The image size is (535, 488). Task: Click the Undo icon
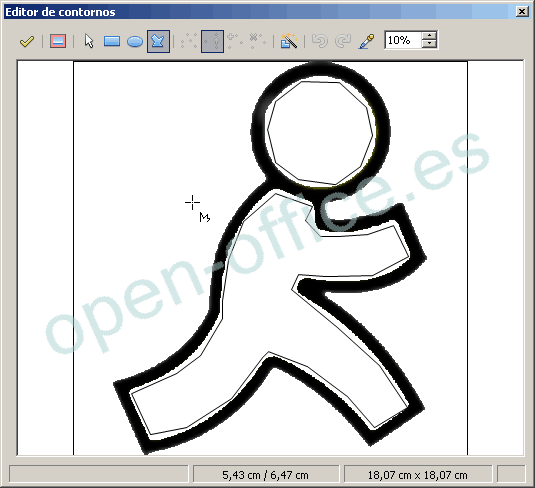(x=320, y=41)
